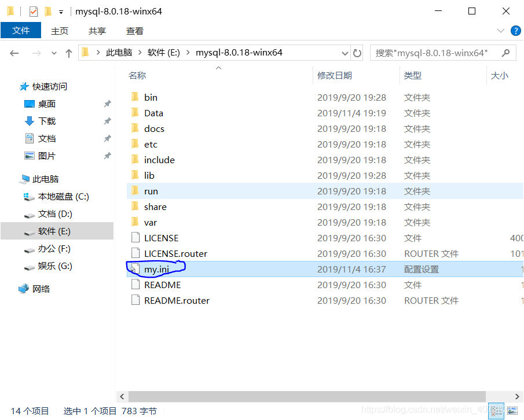Viewport: 524px width, 420px height.
Task: Select 图片 in the navigation pane
Action: point(47,156)
